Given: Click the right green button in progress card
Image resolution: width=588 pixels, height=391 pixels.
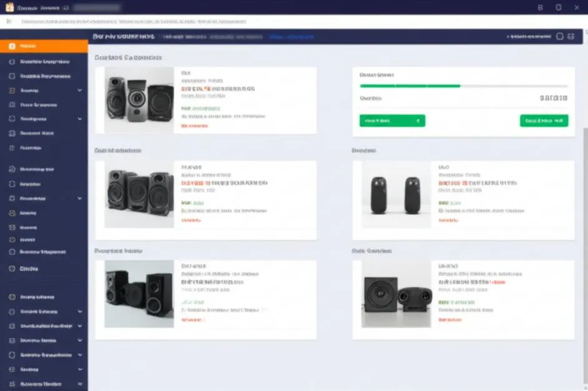Looking at the screenshot, I should 544,121.
